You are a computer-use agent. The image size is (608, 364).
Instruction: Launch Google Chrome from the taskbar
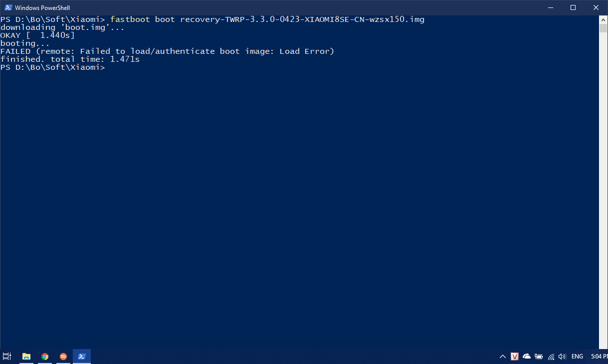tap(45, 356)
